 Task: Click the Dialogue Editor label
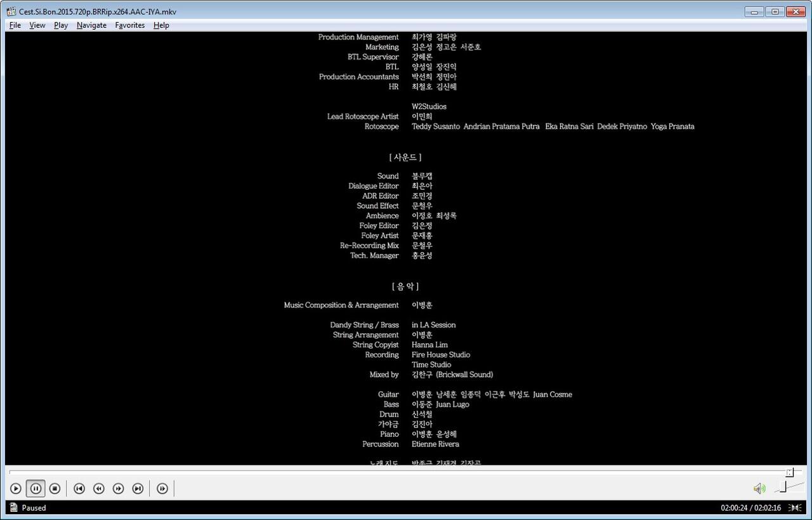coord(374,186)
